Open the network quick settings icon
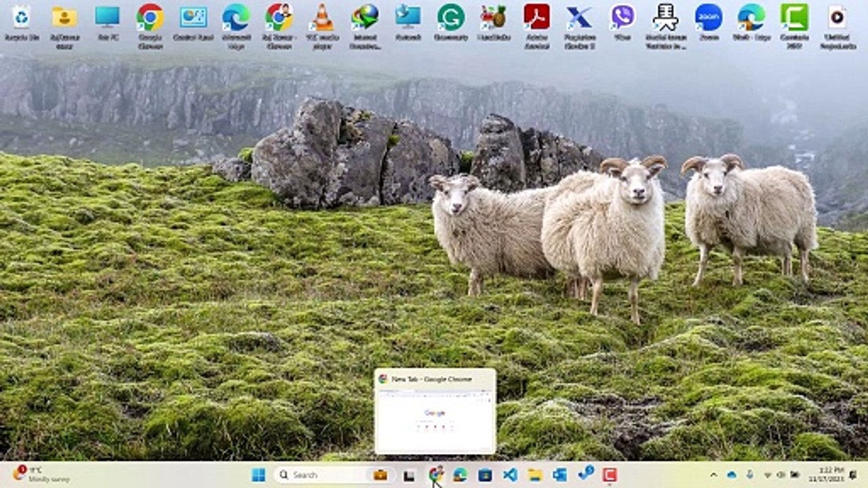This screenshot has height=488, width=868. point(768,475)
